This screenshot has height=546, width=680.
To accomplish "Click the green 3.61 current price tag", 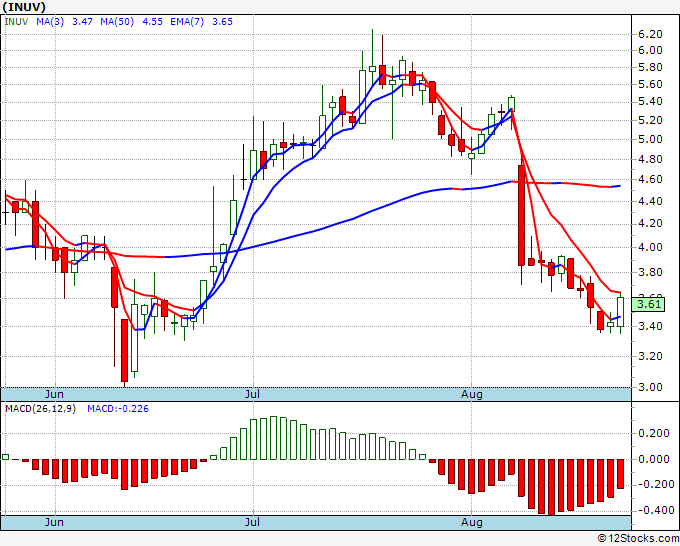I will coord(648,304).
